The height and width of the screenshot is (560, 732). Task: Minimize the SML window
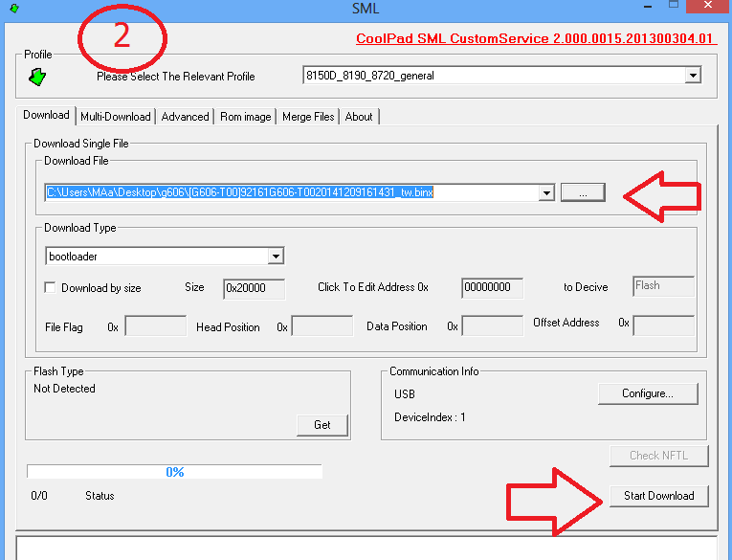click(648, 6)
